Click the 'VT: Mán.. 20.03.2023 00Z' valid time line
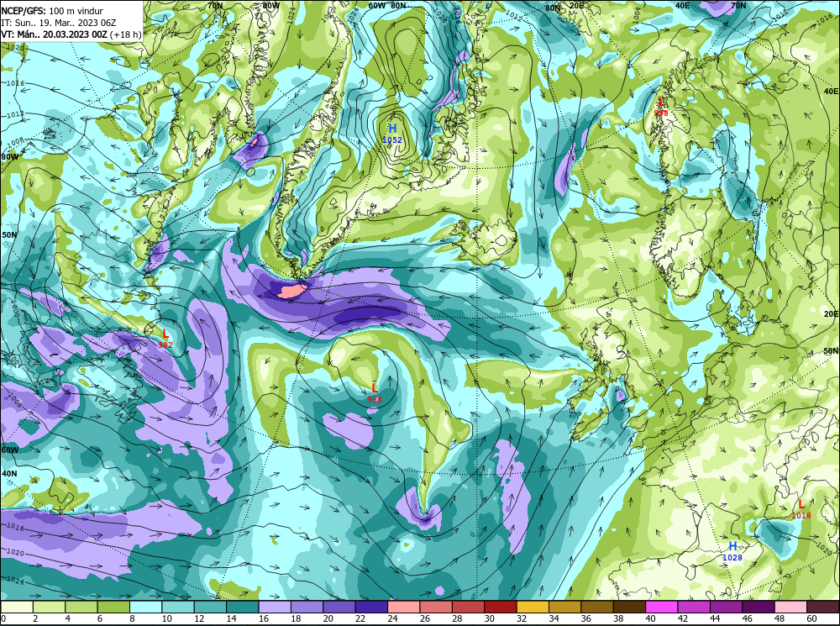Image resolution: width=840 pixels, height=626 pixels. (x=71, y=34)
